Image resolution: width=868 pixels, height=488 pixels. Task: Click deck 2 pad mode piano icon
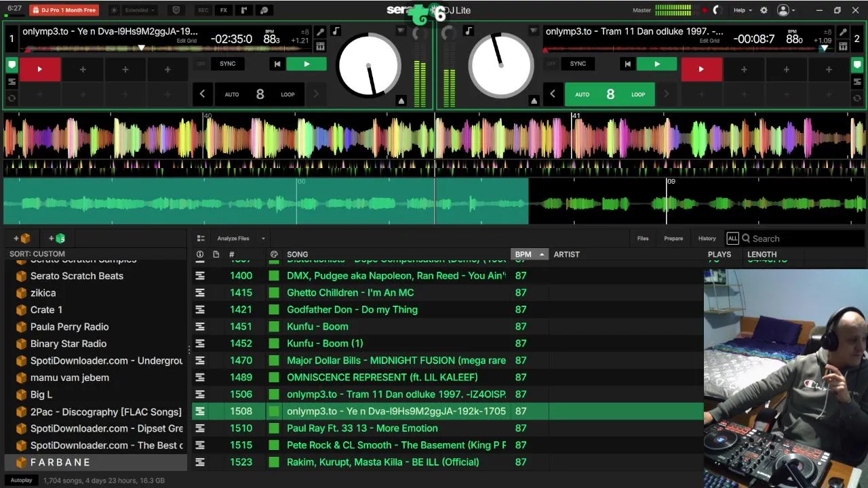click(x=843, y=46)
